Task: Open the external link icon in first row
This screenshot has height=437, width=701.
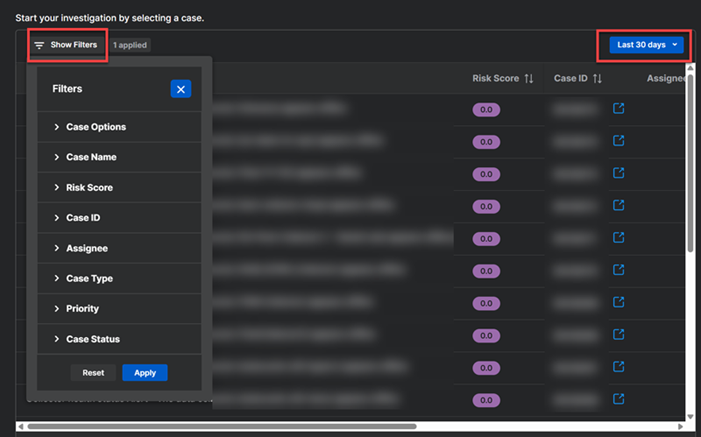Action: [618, 108]
